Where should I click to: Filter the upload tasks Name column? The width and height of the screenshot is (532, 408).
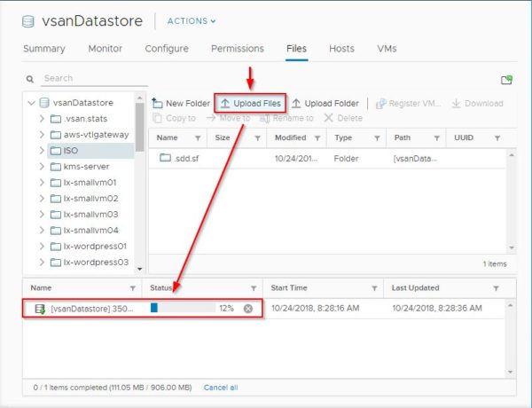[133, 288]
